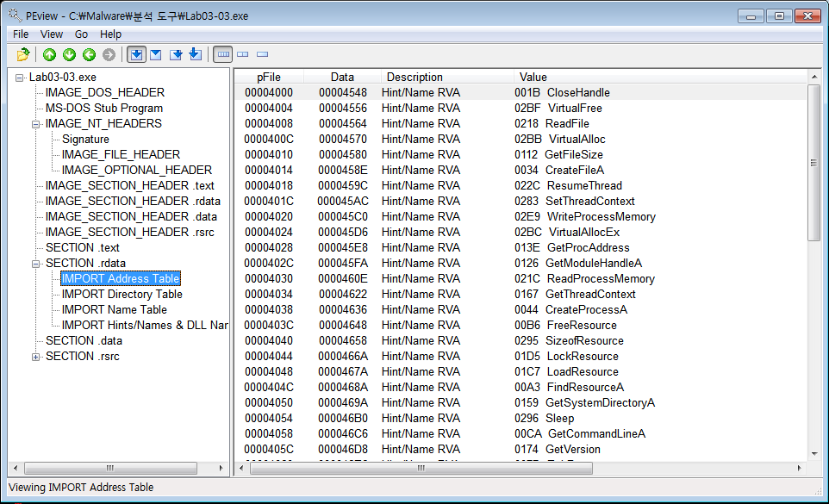
Task: Click the data pane vertical scrollbar thumb
Action: [814, 163]
